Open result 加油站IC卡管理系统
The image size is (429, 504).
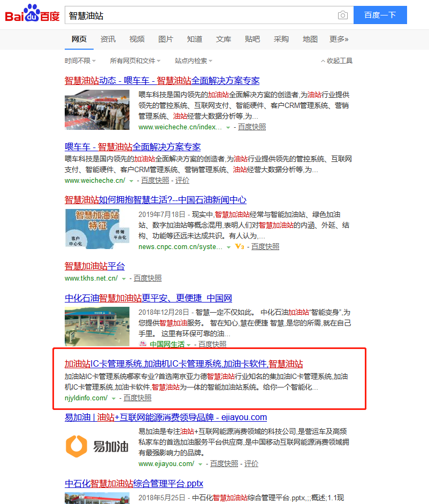pyautogui.click(x=183, y=364)
